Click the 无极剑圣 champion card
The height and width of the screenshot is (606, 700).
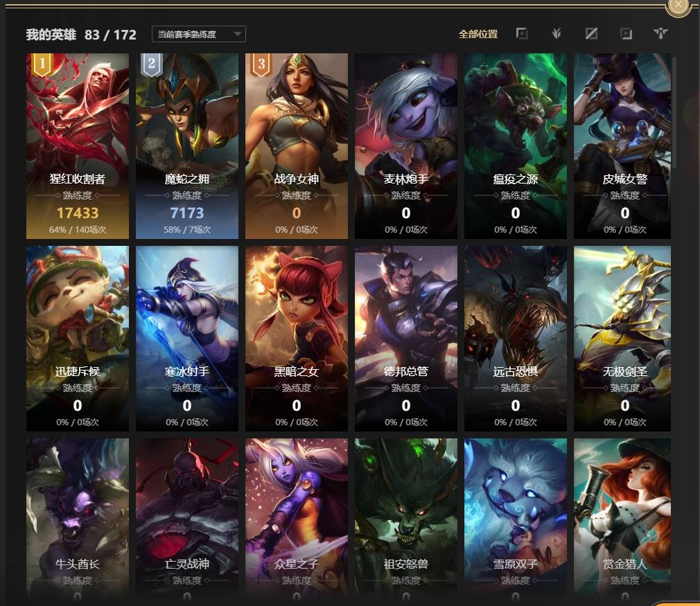(x=622, y=338)
